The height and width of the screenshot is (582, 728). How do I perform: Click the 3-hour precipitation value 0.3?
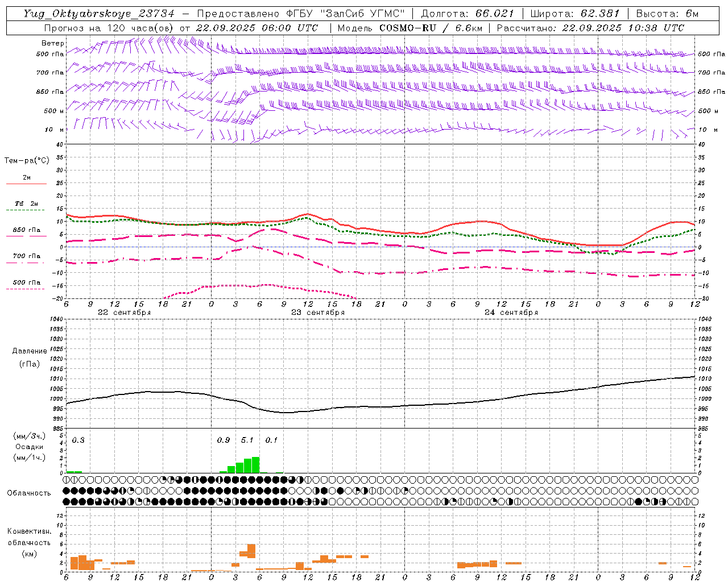[x=78, y=440]
